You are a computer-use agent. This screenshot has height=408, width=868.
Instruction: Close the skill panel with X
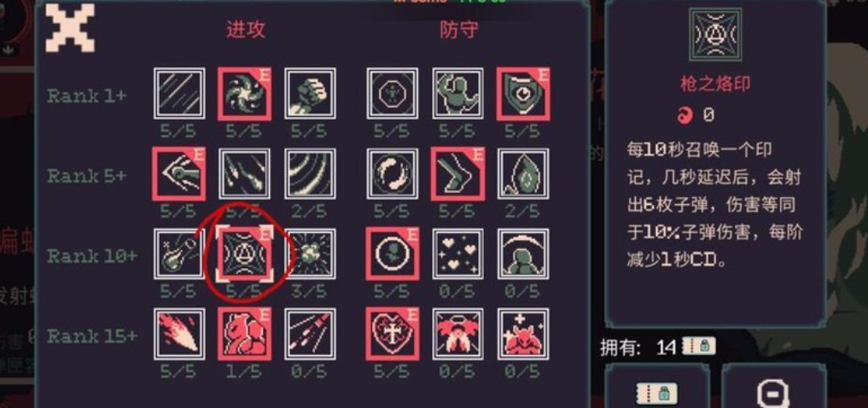pos(70,27)
